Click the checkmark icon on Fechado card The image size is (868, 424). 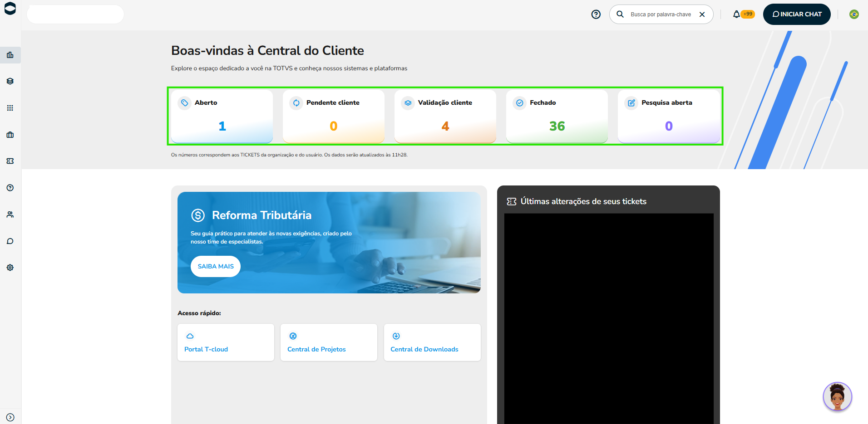(519, 103)
